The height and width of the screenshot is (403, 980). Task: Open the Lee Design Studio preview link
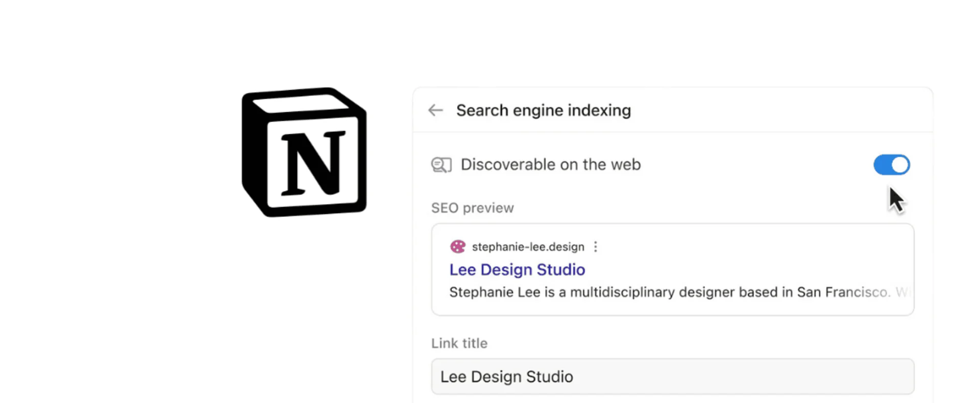coord(517,270)
